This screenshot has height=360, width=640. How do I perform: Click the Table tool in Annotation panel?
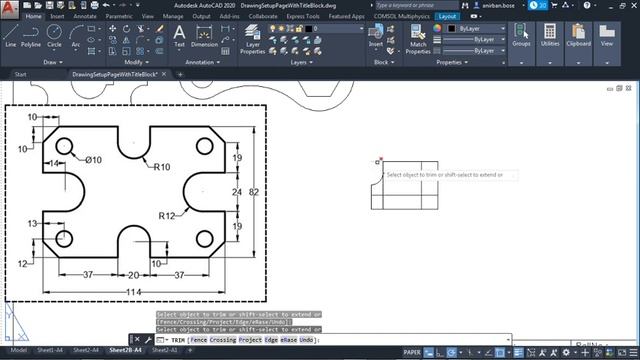click(225, 51)
